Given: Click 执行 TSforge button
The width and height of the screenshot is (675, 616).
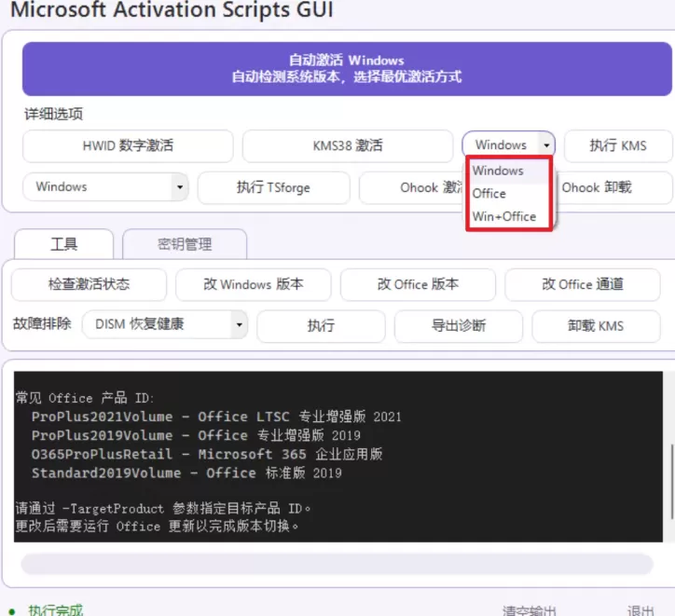Looking at the screenshot, I should point(273,187).
